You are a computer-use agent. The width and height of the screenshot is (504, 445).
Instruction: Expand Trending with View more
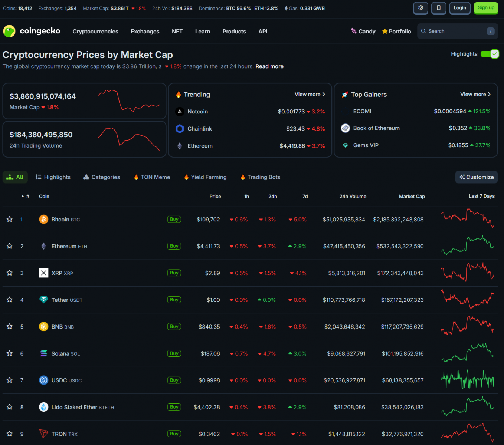[x=310, y=95]
